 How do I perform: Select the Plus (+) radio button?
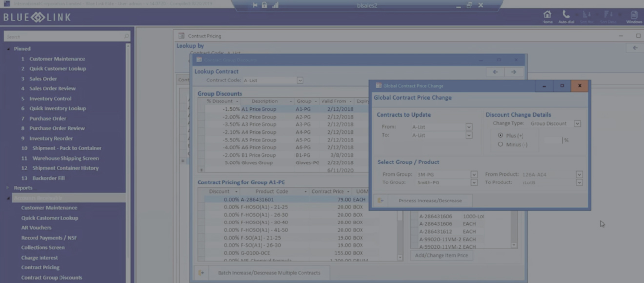pos(500,135)
